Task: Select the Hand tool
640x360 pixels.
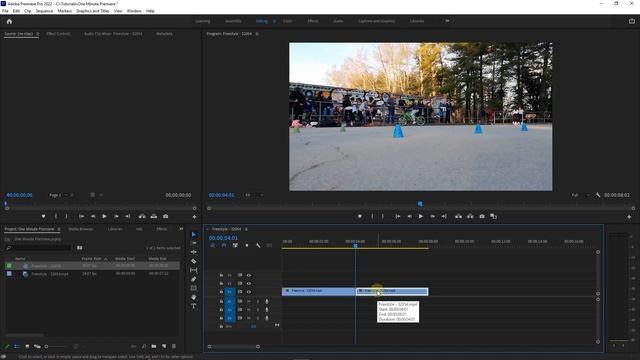Action: (194, 297)
